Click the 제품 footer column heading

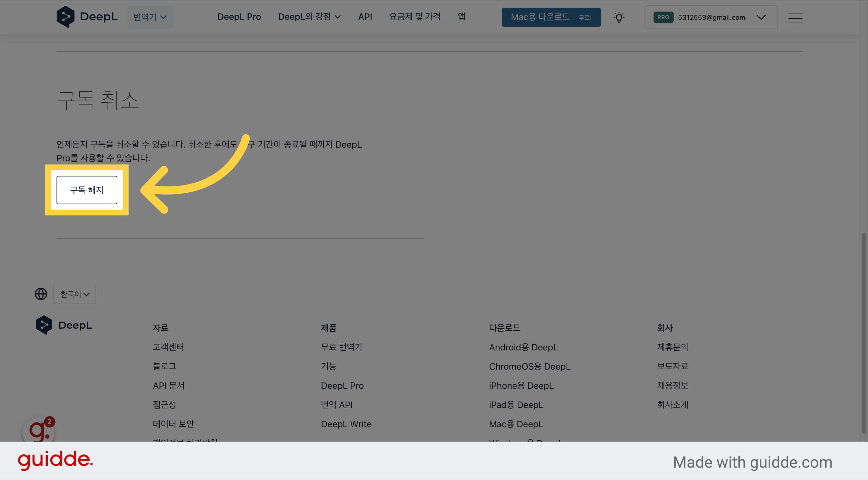(x=329, y=328)
